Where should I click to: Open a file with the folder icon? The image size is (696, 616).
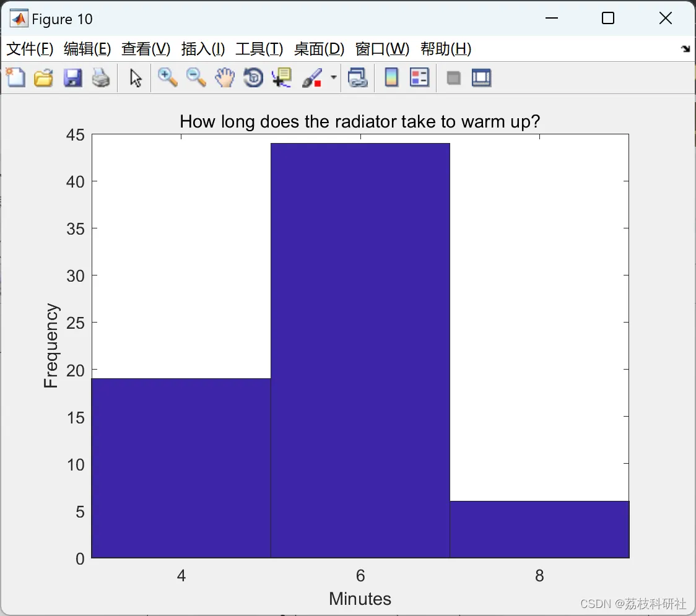tap(43, 77)
